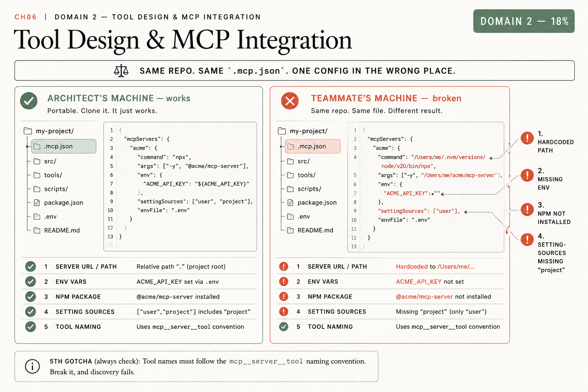Click the red alert icon for Hardcoded Path

[x=527, y=138]
